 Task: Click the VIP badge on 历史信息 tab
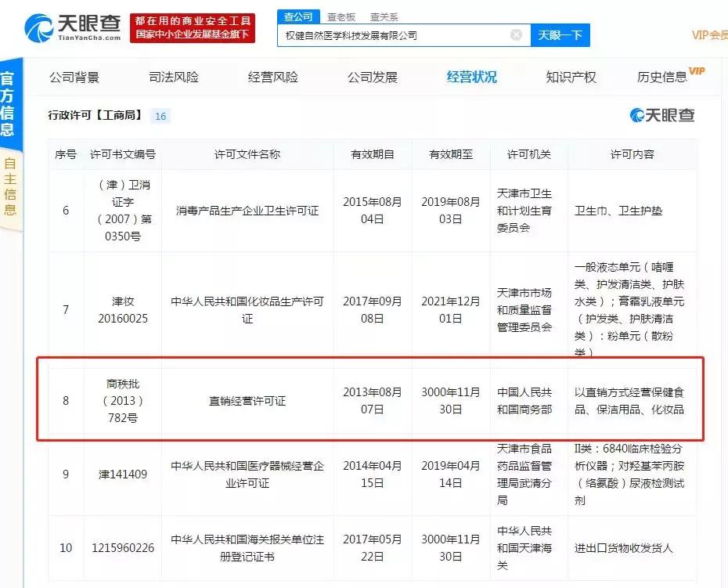697,70
